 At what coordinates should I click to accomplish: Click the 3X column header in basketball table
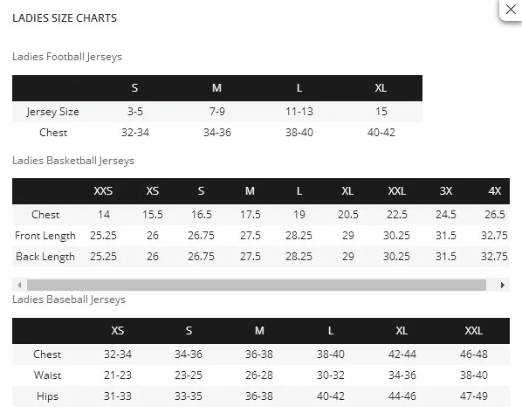coord(446,191)
